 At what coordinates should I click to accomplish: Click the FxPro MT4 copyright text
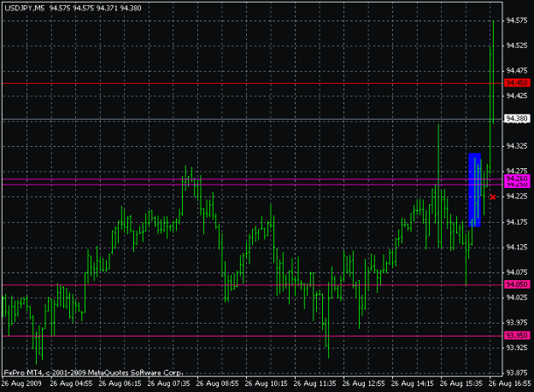click(94, 372)
